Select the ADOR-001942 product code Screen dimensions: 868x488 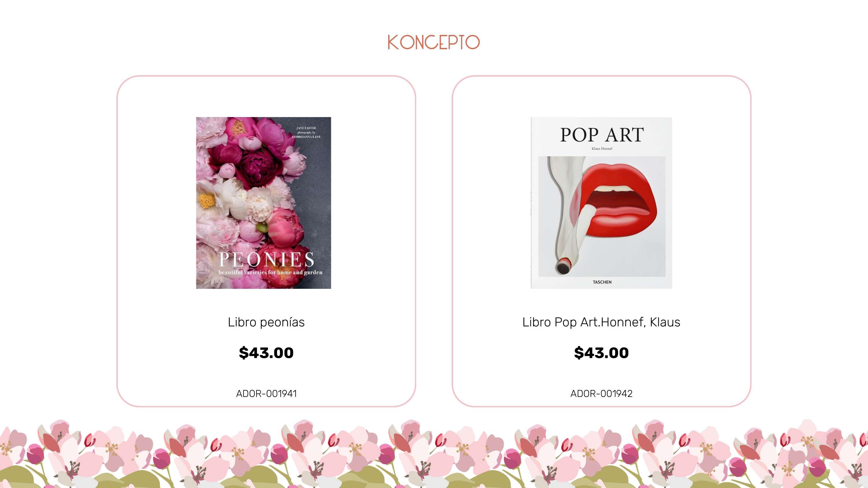pos(602,393)
